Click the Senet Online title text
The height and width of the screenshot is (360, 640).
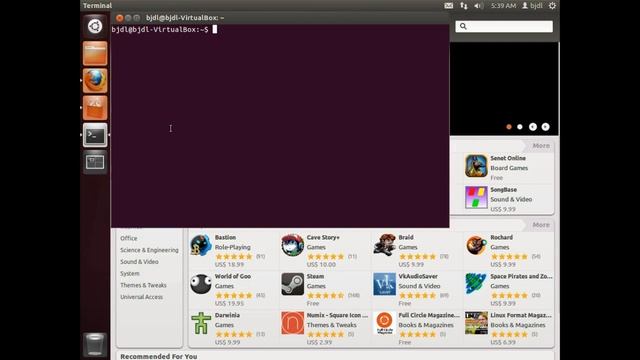pyautogui.click(x=508, y=158)
